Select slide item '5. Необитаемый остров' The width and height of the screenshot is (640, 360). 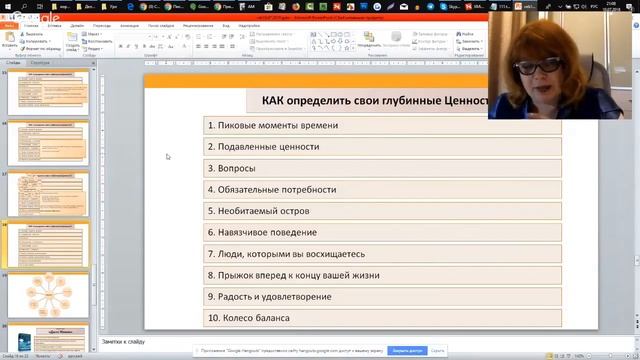click(382, 211)
